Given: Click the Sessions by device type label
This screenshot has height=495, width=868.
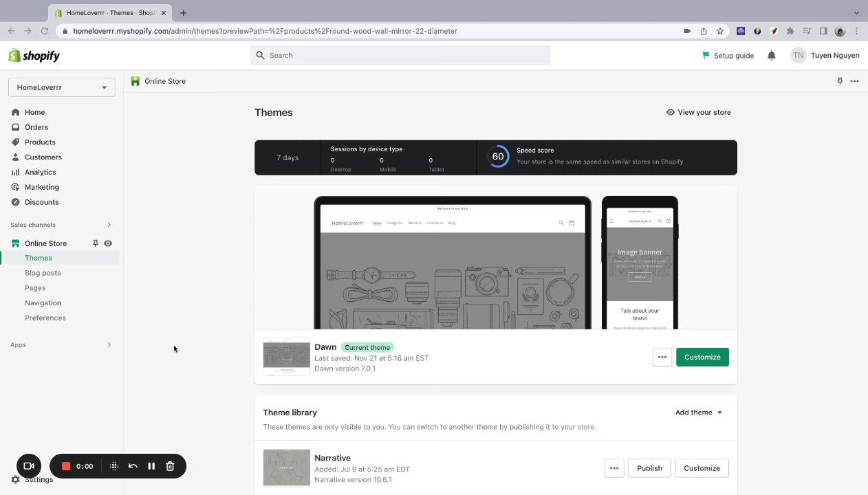Looking at the screenshot, I should coord(367,149).
